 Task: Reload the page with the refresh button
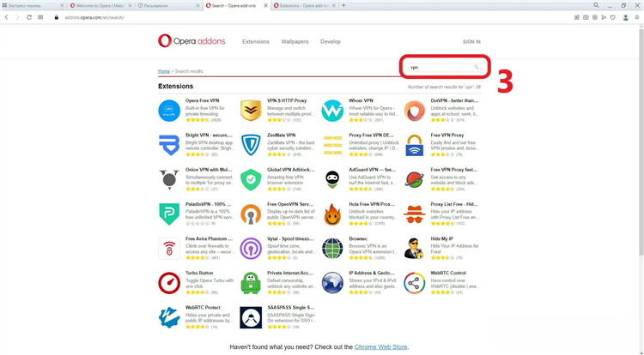pyautogui.click(x=29, y=17)
